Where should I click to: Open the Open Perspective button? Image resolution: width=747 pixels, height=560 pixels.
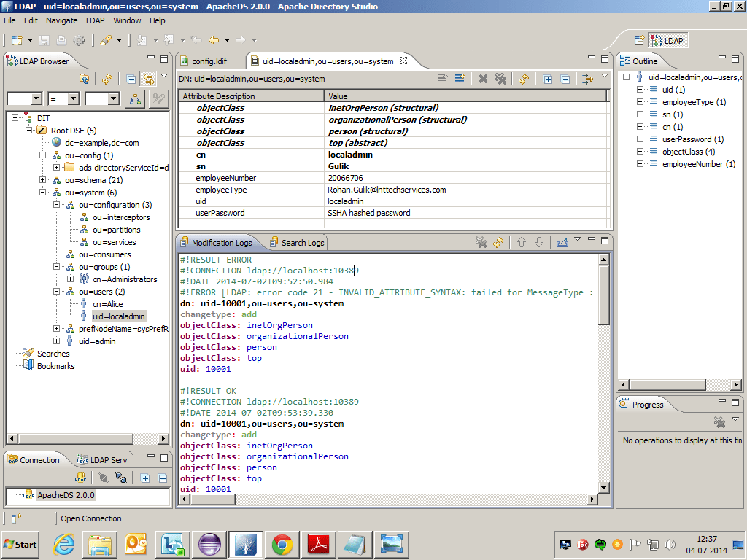pos(639,41)
